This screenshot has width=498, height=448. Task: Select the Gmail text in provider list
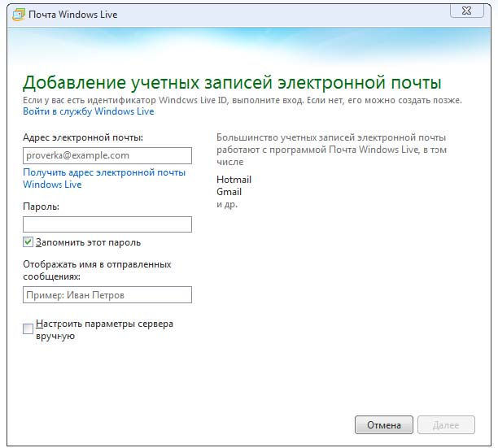pyautogui.click(x=229, y=192)
